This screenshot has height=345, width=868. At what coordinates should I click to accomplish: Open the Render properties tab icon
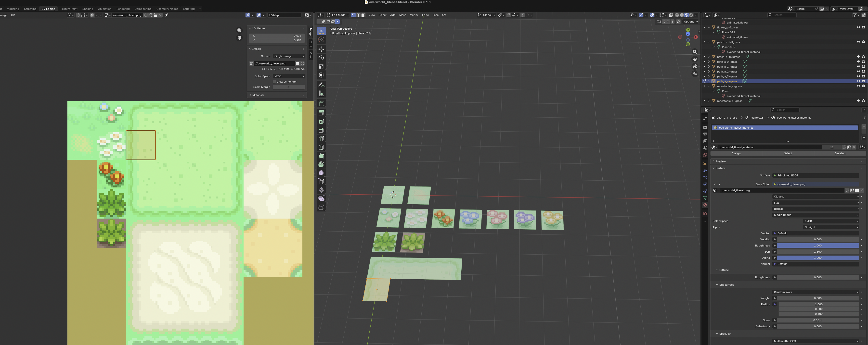click(x=705, y=127)
